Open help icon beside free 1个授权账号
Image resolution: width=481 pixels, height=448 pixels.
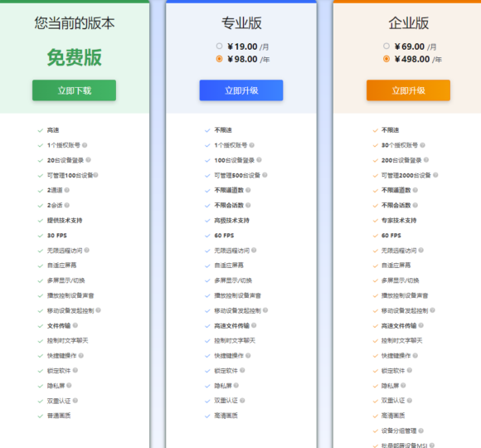pyautogui.click(x=85, y=145)
